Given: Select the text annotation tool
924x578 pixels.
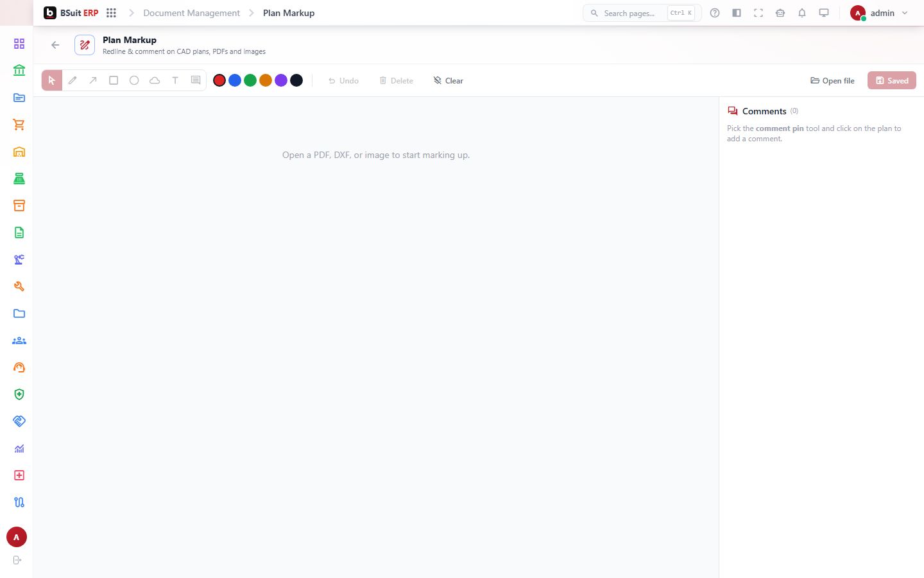Looking at the screenshot, I should (x=175, y=80).
